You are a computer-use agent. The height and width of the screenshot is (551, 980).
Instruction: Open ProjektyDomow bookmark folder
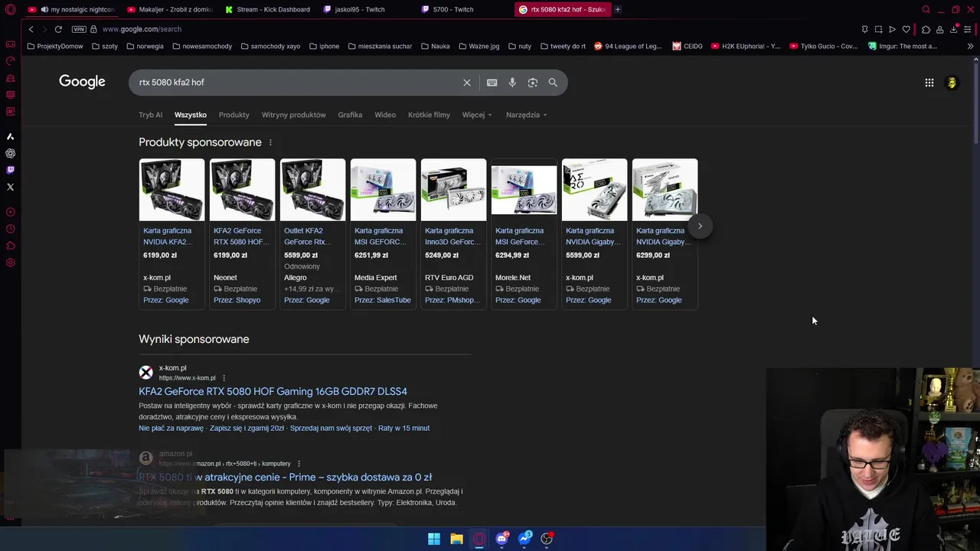click(x=55, y=46)
